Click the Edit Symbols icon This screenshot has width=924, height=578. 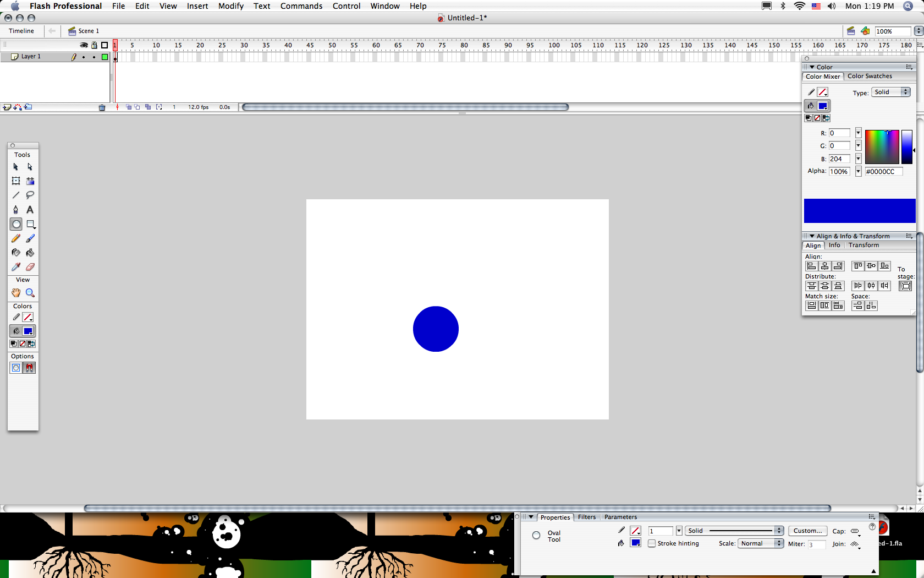coord(865,31)
